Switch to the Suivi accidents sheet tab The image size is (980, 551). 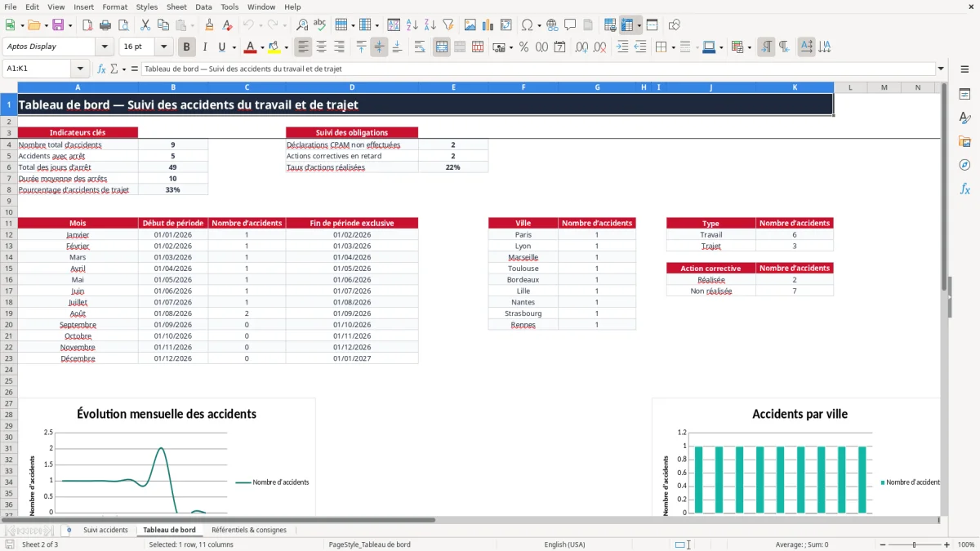[105, 530]
